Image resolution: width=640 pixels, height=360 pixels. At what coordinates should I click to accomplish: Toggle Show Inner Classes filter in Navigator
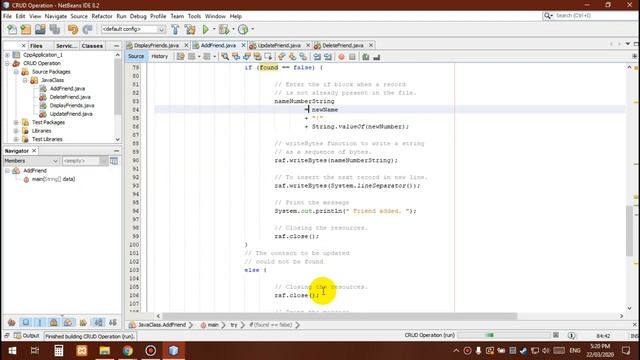pyautogui.click(x=68, y=322)
